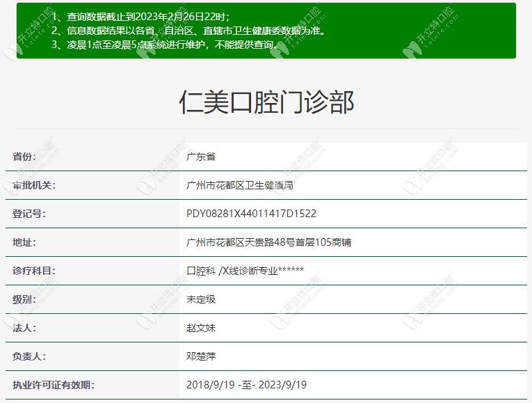This screenshot has width=532, height=403.
Task: Click the 法人 row label
Action: pos(24,328)
